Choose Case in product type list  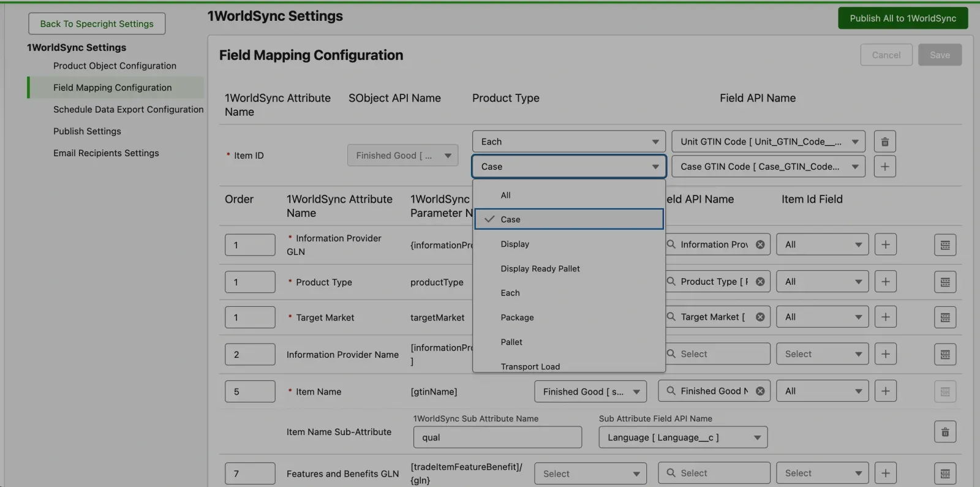coord(569,219)
